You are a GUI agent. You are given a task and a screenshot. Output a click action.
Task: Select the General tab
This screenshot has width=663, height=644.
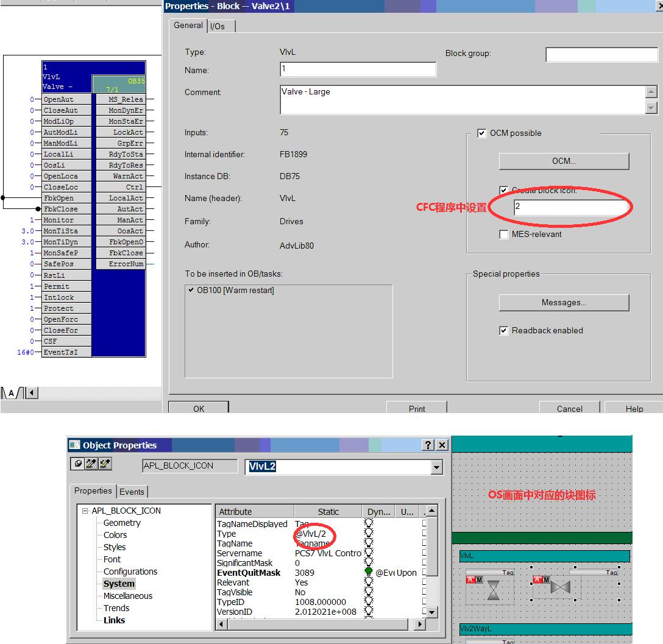[188, 26]
